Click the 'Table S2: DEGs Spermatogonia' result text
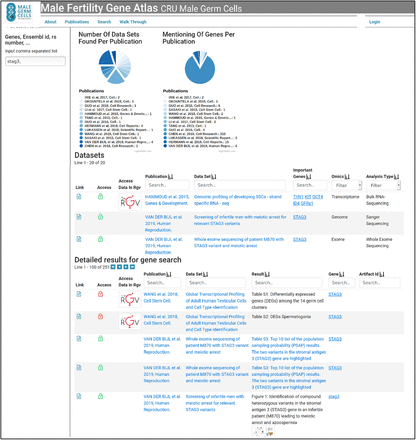 coord(281,317)
